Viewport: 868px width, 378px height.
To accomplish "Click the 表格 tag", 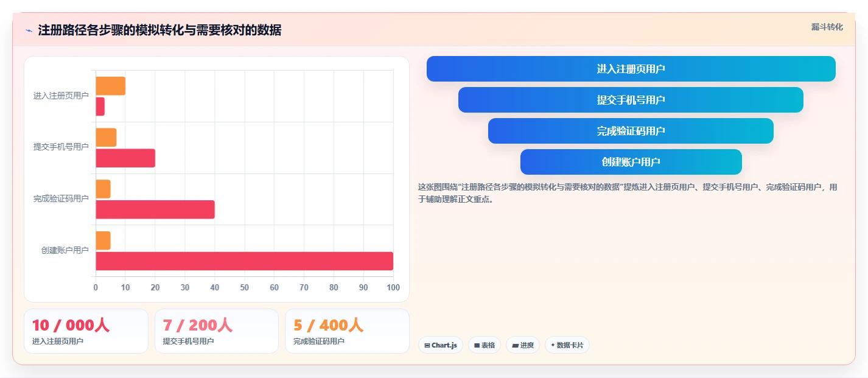I will click(485, 345).
